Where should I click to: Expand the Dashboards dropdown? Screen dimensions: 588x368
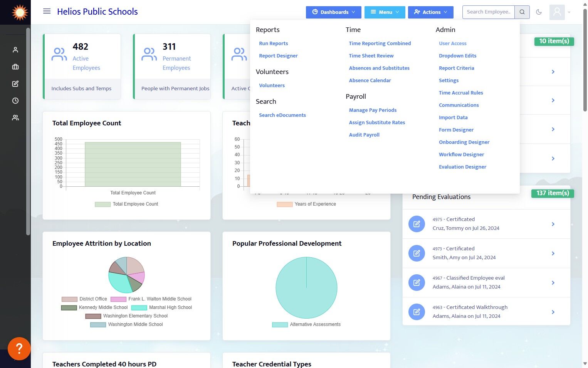coord(334,12)
